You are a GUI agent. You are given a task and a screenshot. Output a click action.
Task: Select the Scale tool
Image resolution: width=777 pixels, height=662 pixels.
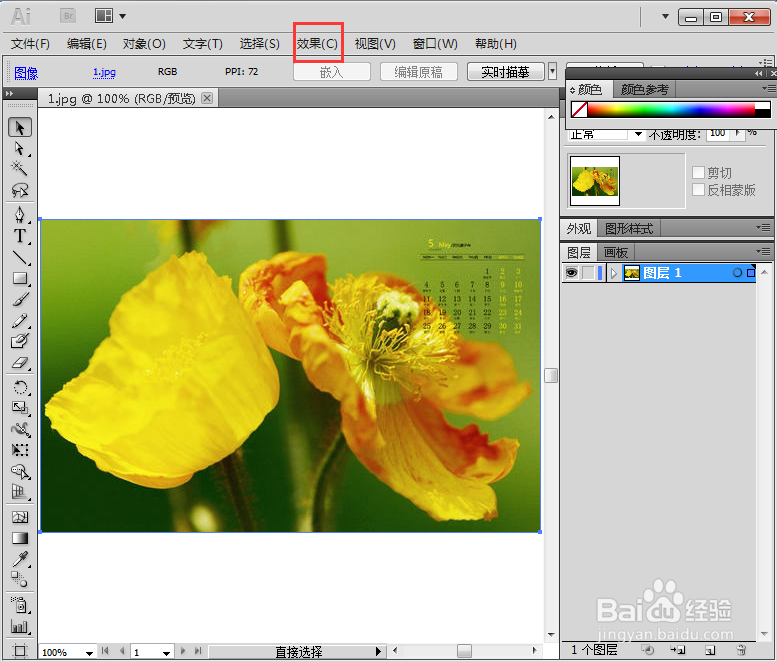click(x=20, y=408)
